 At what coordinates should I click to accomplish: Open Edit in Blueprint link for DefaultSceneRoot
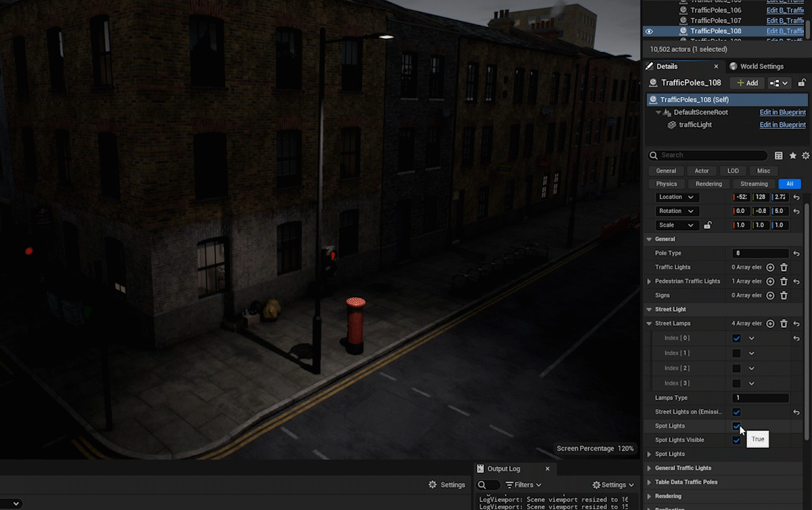pyautogui.click(x=782, y=112)
